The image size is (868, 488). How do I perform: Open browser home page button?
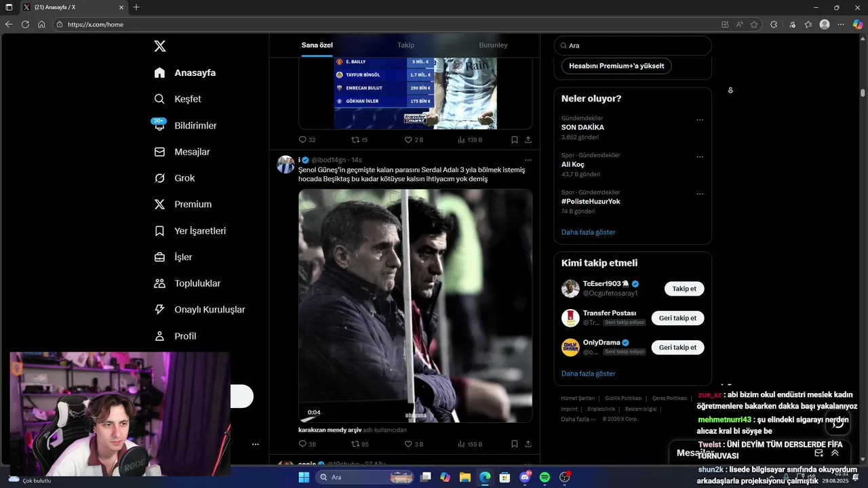pyautogui.click(x=41, y=24)
